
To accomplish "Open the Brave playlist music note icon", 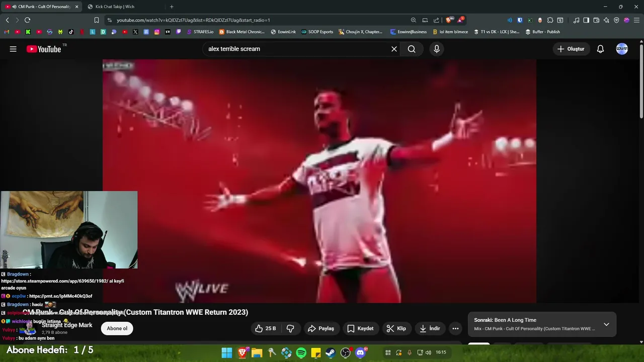I will [576, 20].
